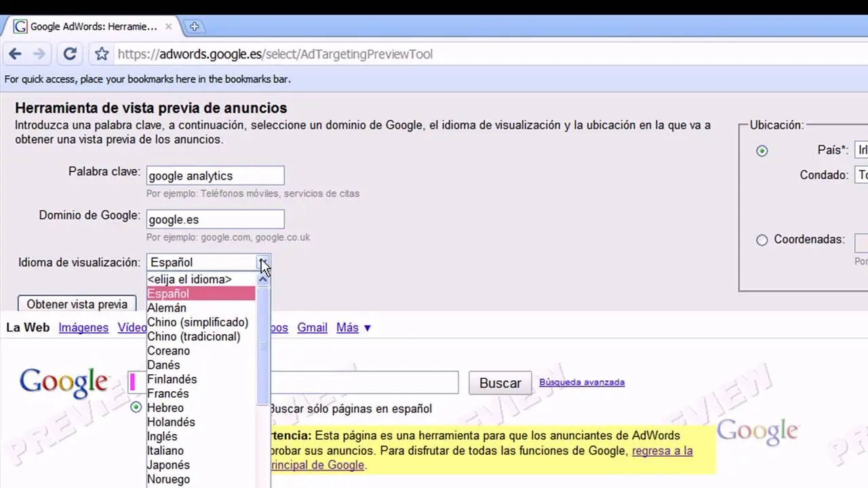This screenshot has height=488, width=868.
Task: Select the Coordenadas radio button
Action: (762, 240)
